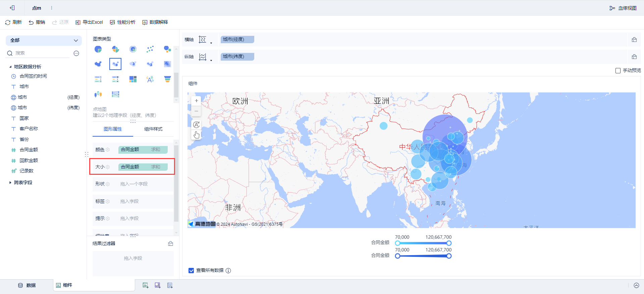Select the point map chart type
644x294 pixels.
click(x=115, y=64)
